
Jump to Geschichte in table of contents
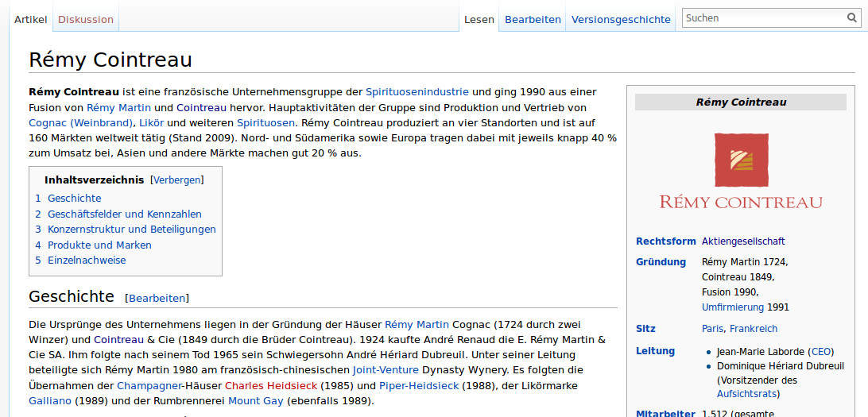74,199
